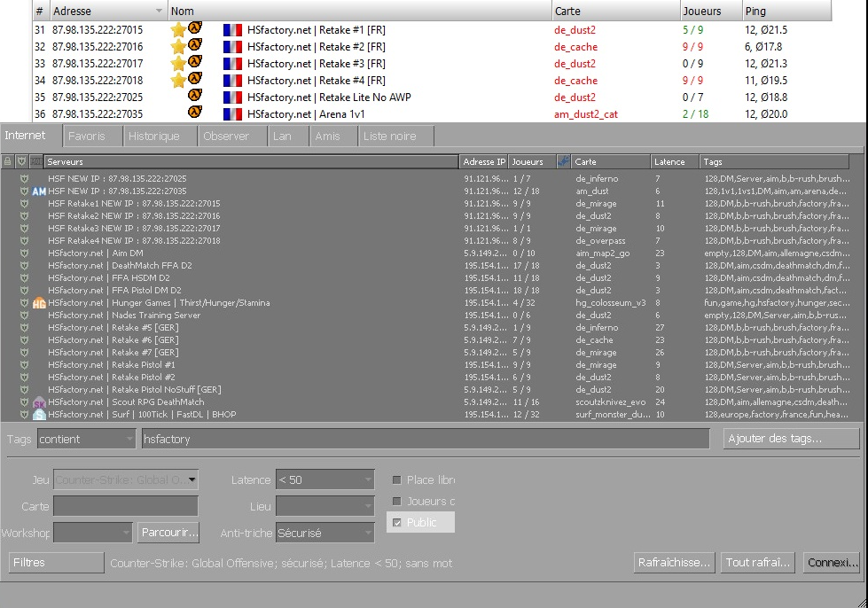Click the Parcourir button
868x608 pixels.
(x=168, y=532)
